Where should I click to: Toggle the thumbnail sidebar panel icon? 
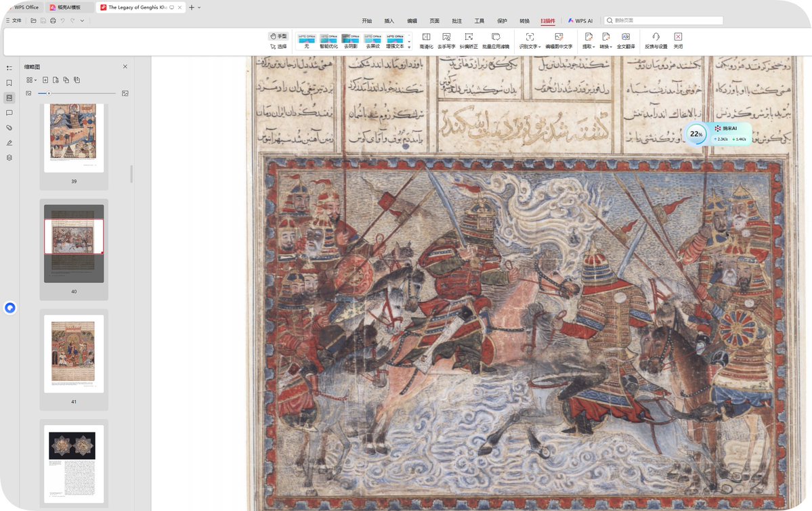click(x=9, y=98)
